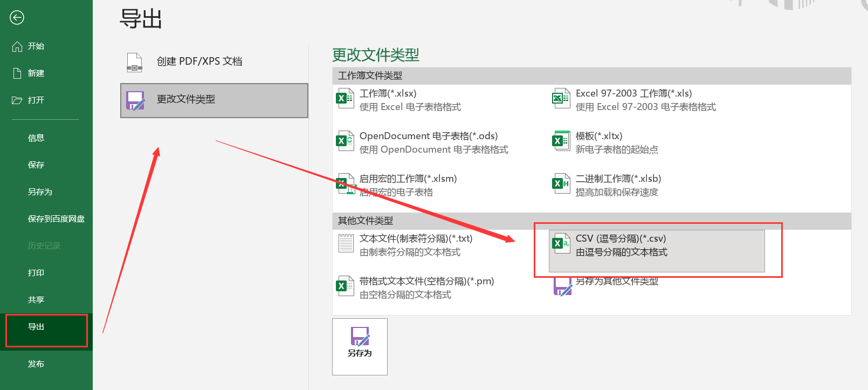Image resolution: width=868 pixels, height=390 pixels.
Task: Click the CSV file type icon
Action: tap(561, 243)
